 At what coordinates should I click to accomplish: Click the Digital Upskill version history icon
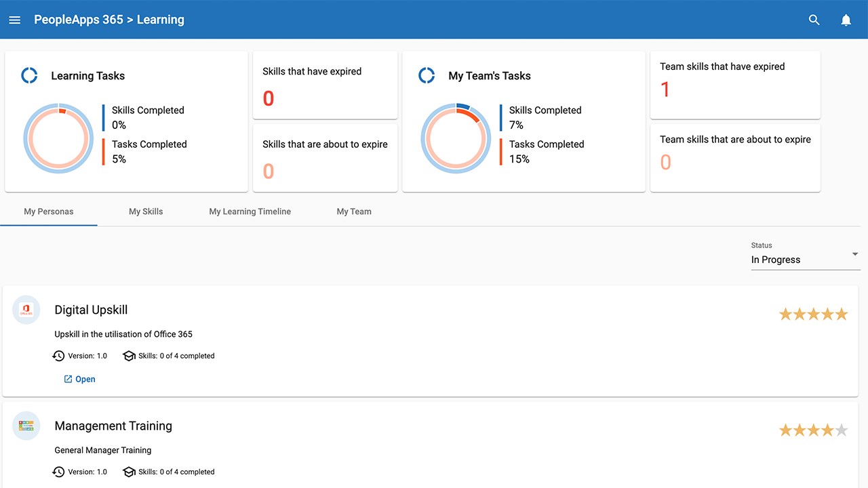[58, 356]
